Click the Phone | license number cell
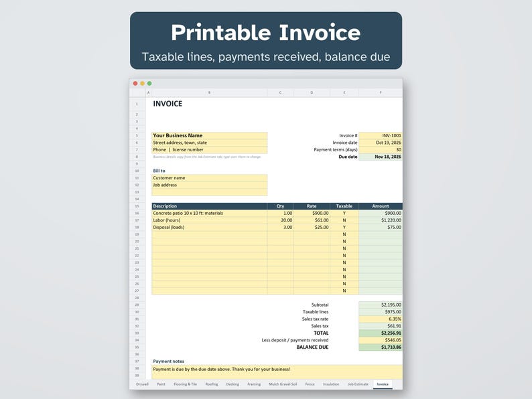Image resolution: width=532 pixels, height=399 pixels. click(x=209, y=149)
